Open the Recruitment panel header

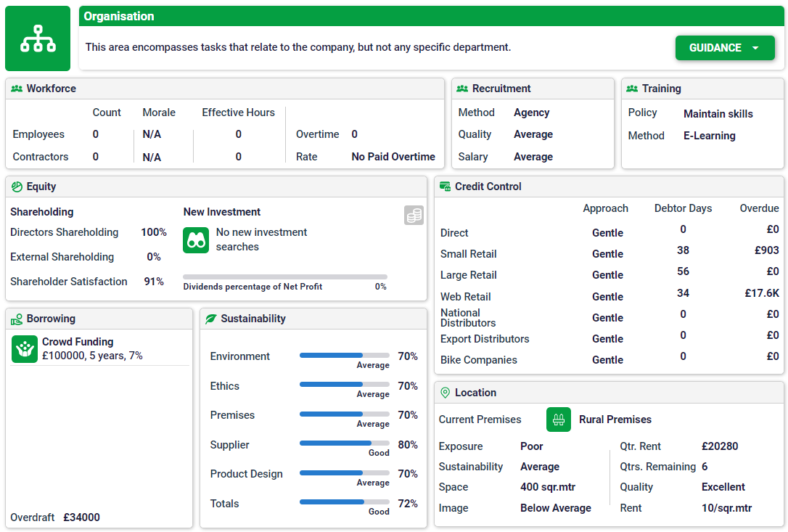pyautogui.click(x=533, y=89)
